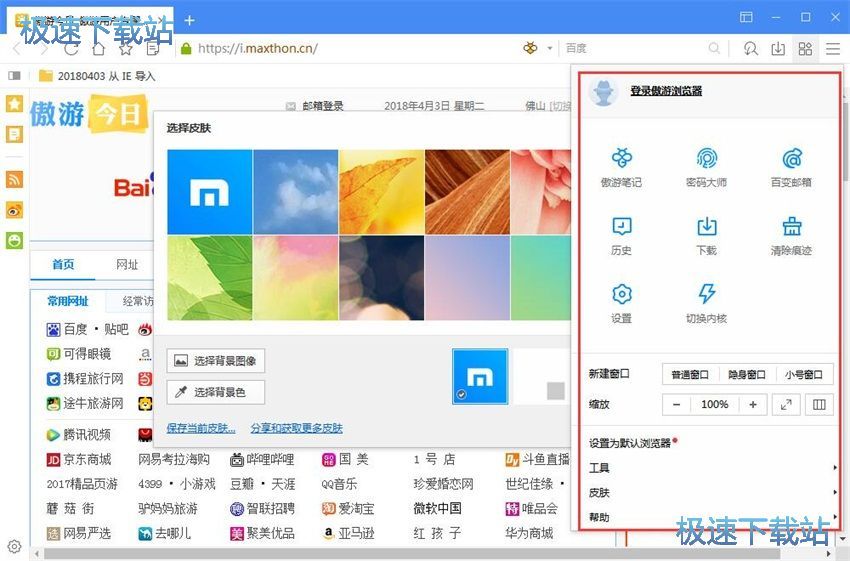This screenshot has height=561, width=850.
Task: Click the Maxthon notes bee icon in address bar
Action: tap(530, 48)
